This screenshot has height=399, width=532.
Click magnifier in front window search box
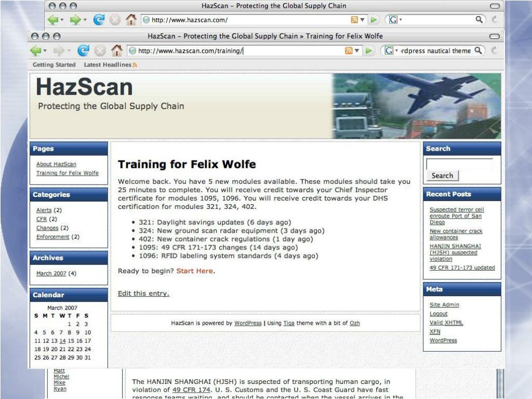[478, 50]
